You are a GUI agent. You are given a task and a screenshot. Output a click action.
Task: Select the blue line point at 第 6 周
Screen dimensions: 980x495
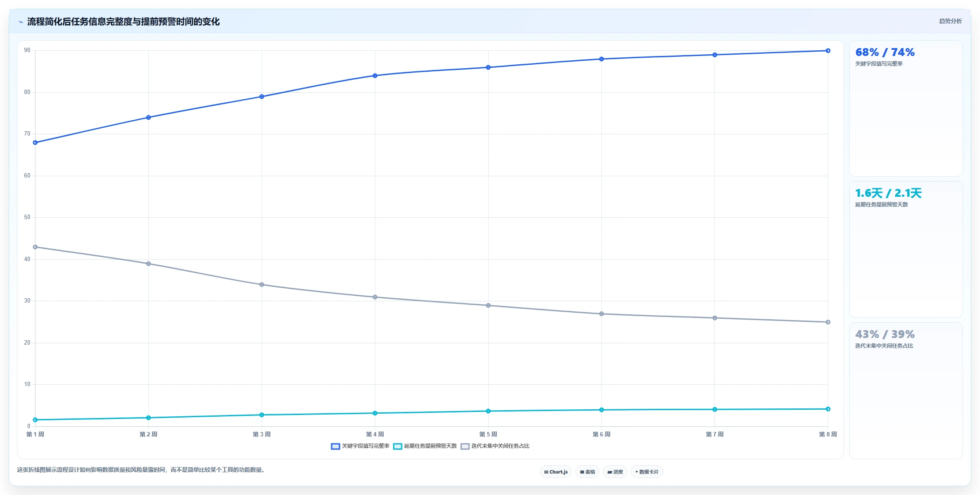point(602,59)
